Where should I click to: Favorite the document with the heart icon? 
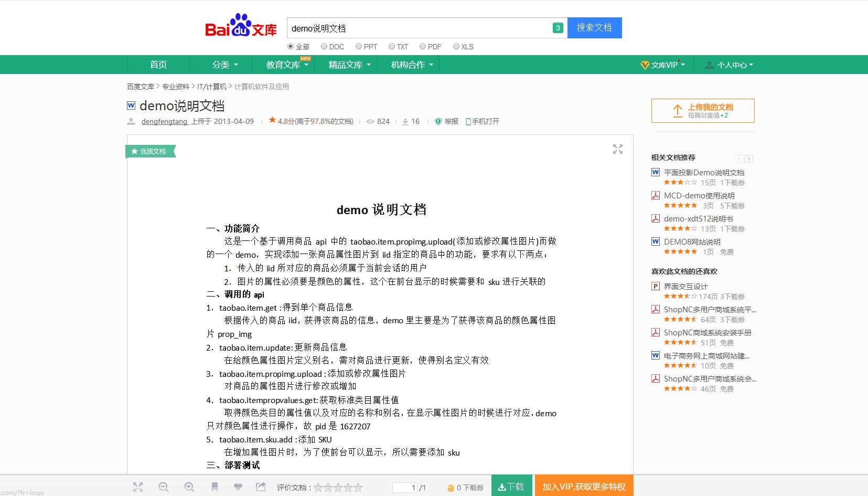(x=238, y=487)
